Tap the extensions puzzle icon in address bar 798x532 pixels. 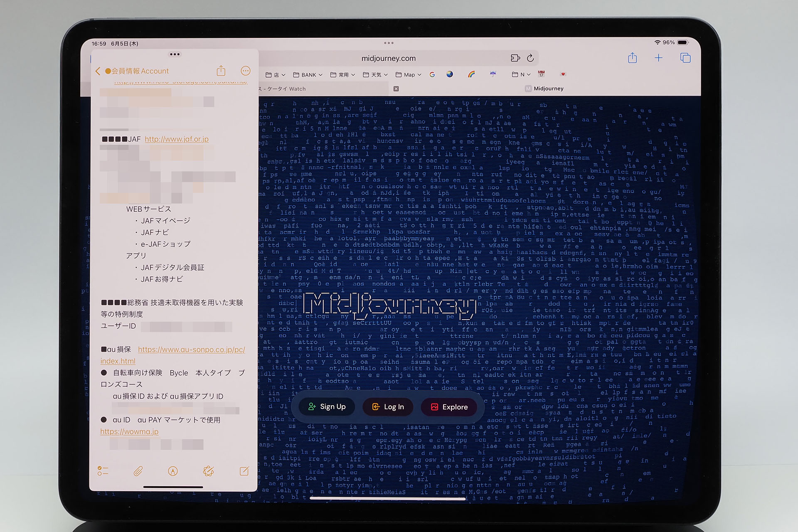[515, 58]
